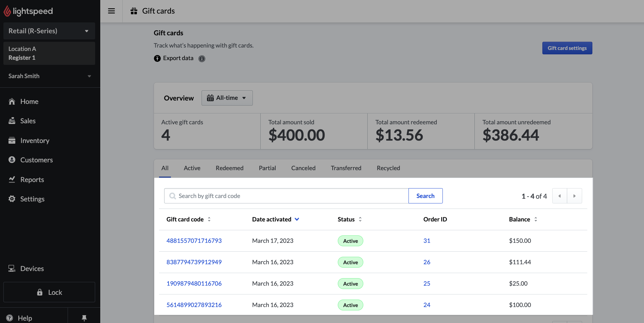This screenshot has width=644, height=323.
Task: Select Location A Register 1 selector
Action: click(x=49, y=53)
